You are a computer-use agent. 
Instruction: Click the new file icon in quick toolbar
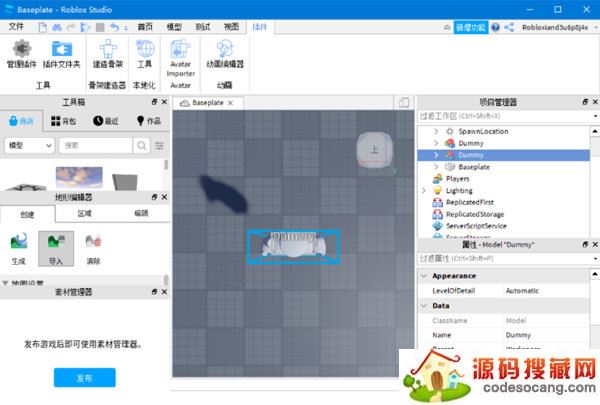[x=43, y=27]
